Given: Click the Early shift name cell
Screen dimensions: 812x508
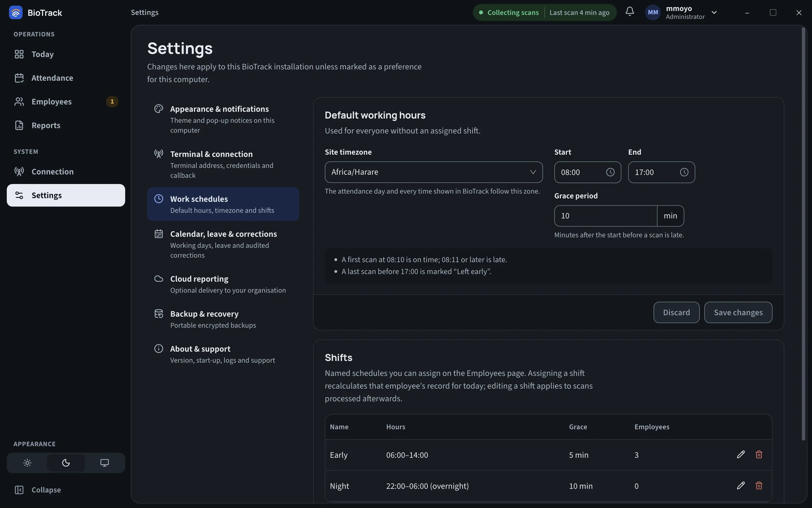Looking at the screenshot, I should [339, 455].
